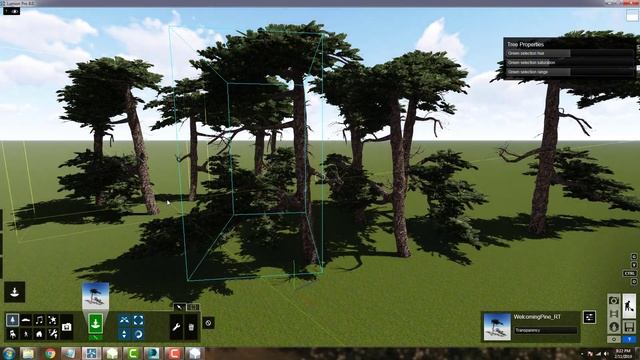Switch to Photo mode camera icon
The height and width of the screenshot is (360, 640).
[x=613, y=300]
